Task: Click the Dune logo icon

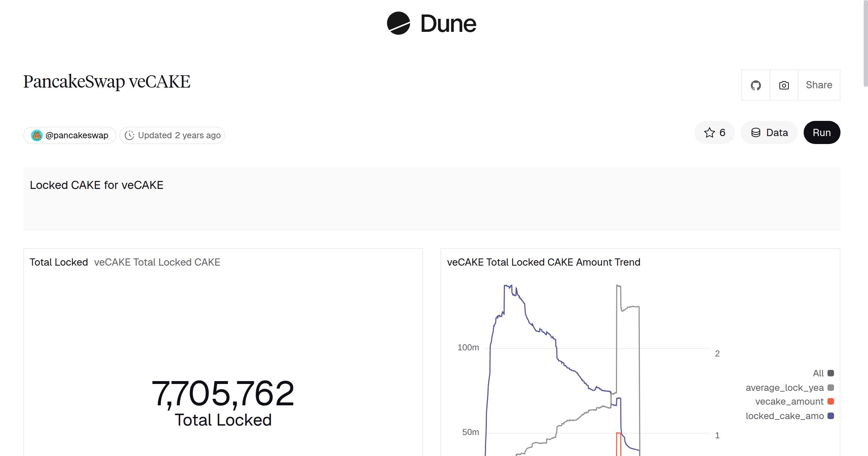Action: coord(398,24)
